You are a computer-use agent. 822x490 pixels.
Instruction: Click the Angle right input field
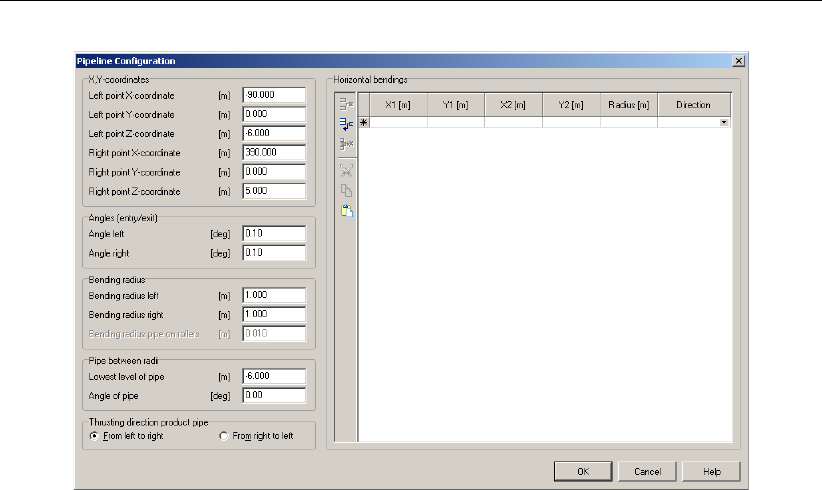click(x=274, y=253)
